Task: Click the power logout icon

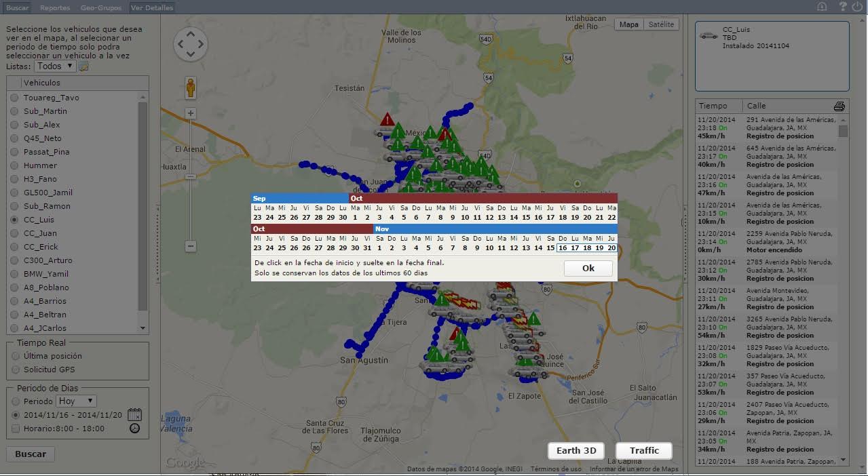Action: click(x=857, y=7)
